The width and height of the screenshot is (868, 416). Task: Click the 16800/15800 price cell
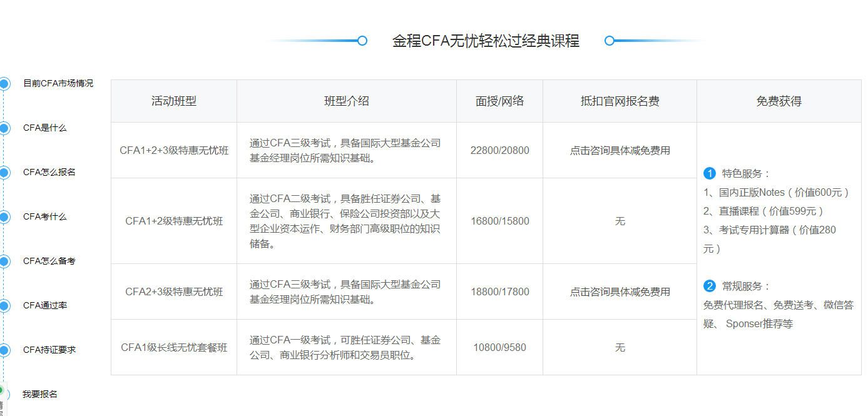coord(499,221)
